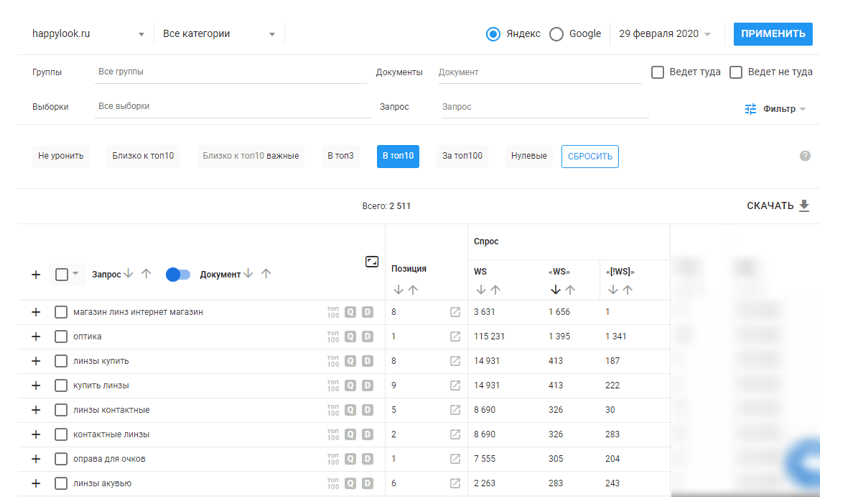This screenshot has height=497, width=851.
Task: Click топ 100 icon in линзы контактные row
Action: 333,410
